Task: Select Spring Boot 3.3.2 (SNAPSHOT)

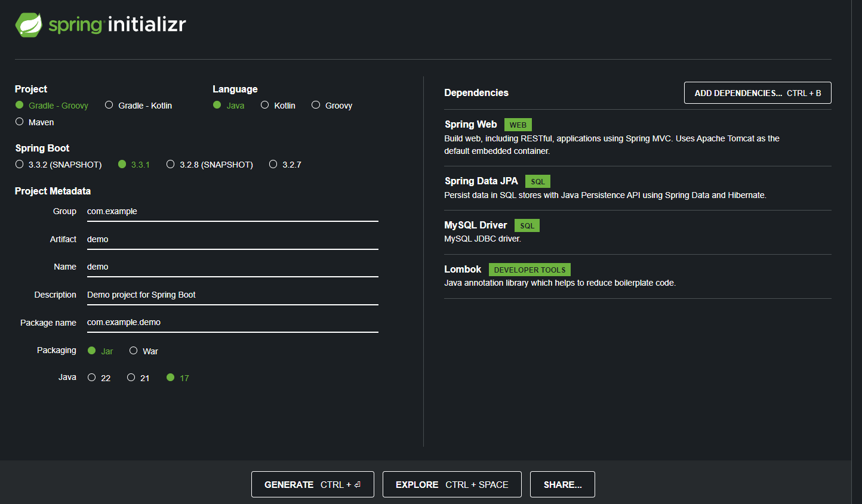Action: click(59, 165)
